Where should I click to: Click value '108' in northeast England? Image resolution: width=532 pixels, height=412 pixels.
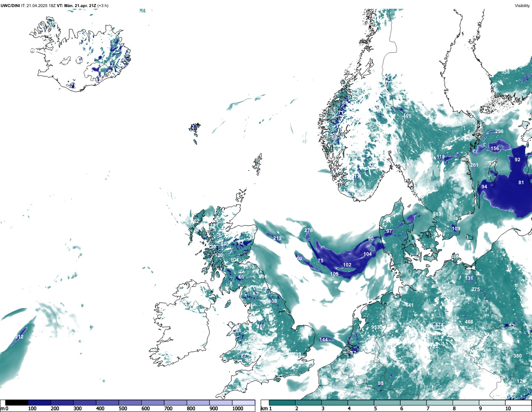[273, 301]
